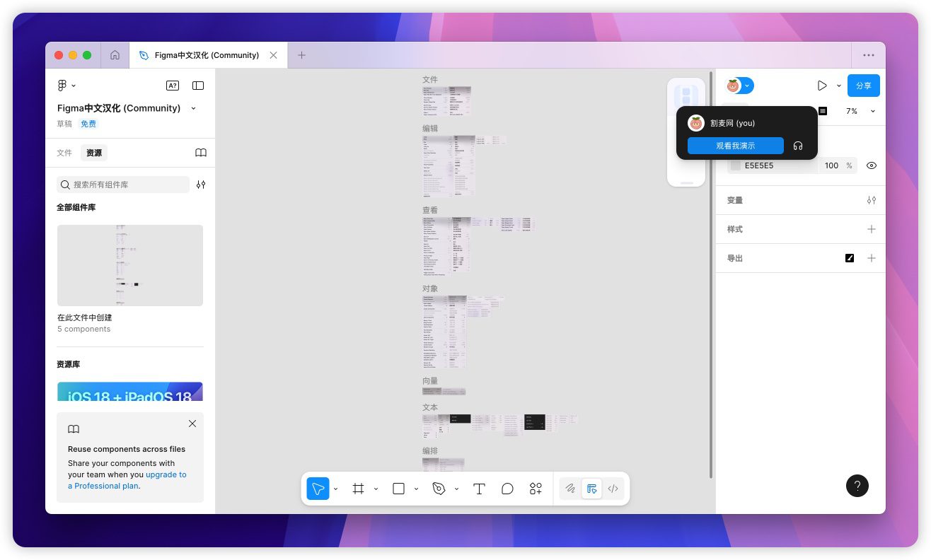Open variable settings icon beside 变量
This screenshot has width=931, height=560.
(872, 200)
